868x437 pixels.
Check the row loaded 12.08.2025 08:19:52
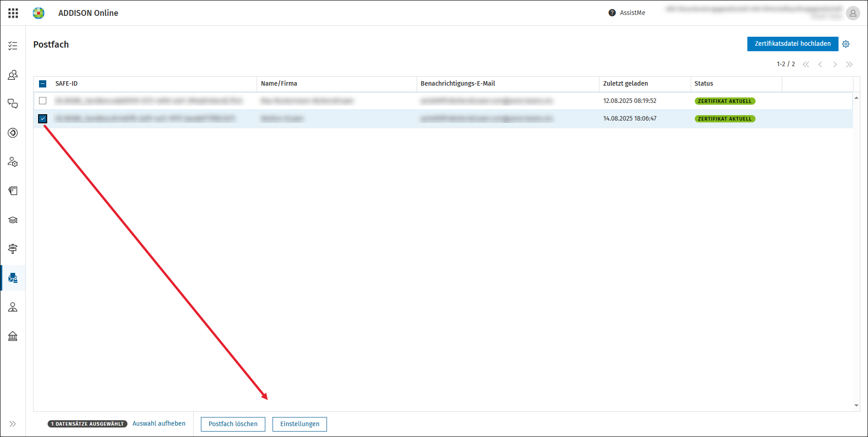pyautogui.click(x=43, y=101)
